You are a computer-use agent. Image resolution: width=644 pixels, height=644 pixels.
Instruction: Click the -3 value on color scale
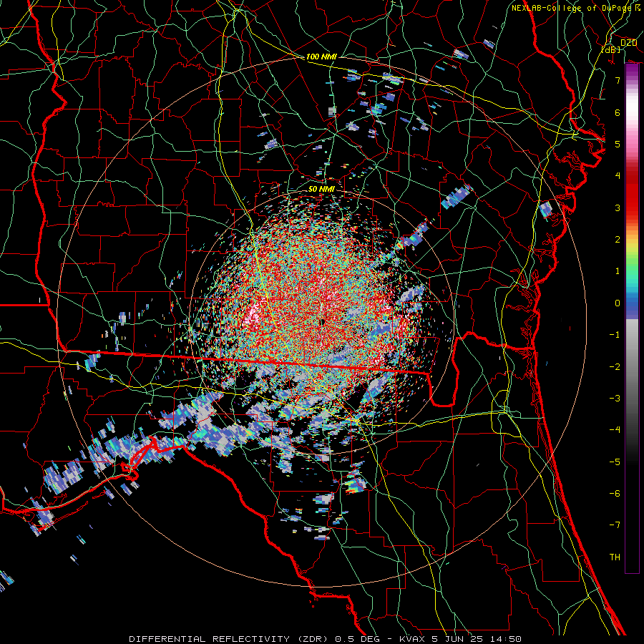[615, 399]
